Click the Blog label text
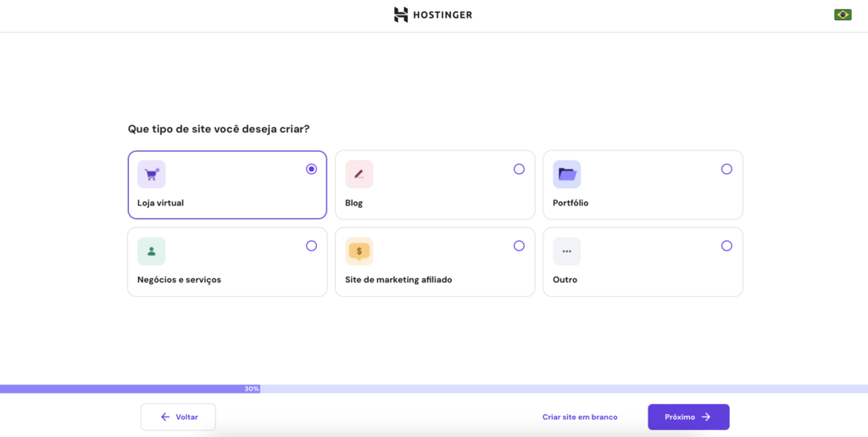This screenshot has width=868, height=437. (353, 204)
